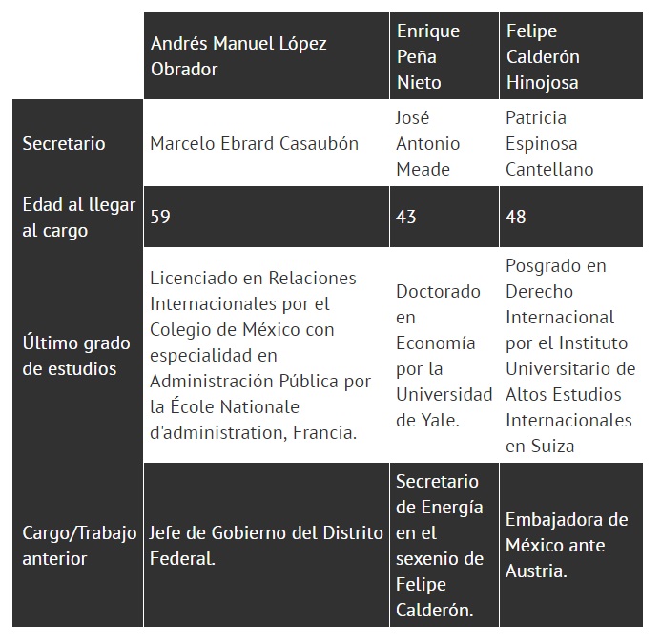Click the age 48 cell

coord(571,217)
